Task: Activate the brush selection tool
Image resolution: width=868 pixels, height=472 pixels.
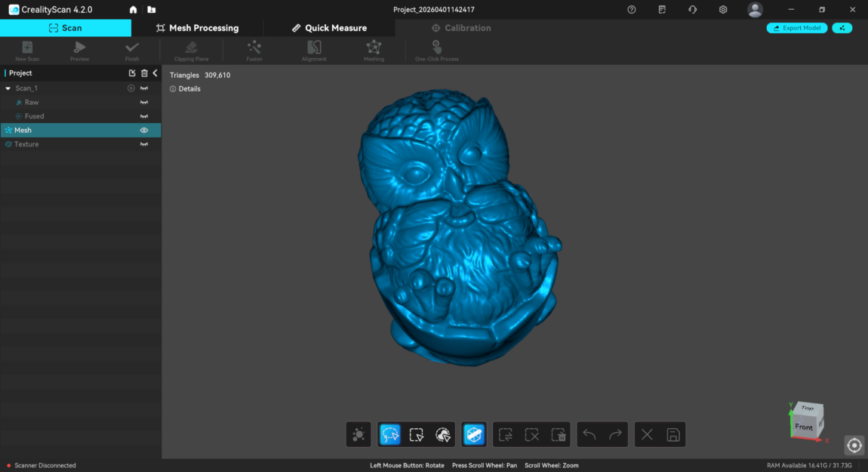Action: pyautogui.click(x=443, y=434)
